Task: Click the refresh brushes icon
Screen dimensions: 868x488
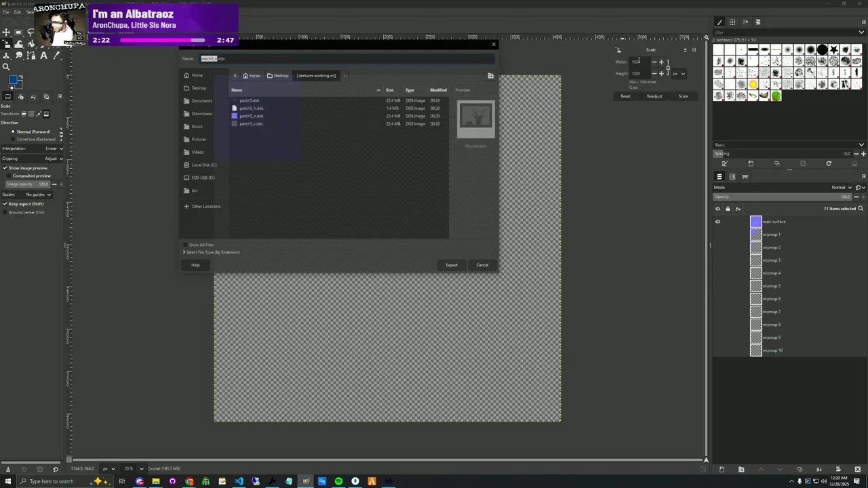Action: click(829, 163)
